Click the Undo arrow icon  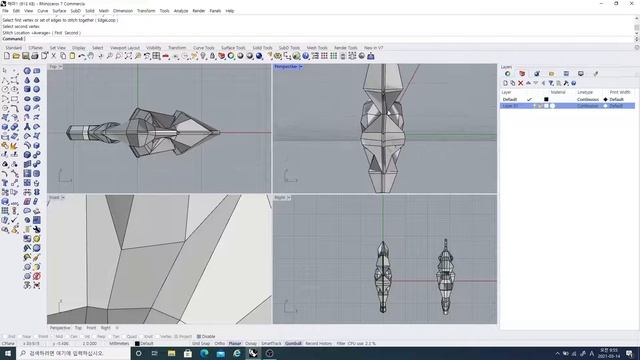coord(82,56)
